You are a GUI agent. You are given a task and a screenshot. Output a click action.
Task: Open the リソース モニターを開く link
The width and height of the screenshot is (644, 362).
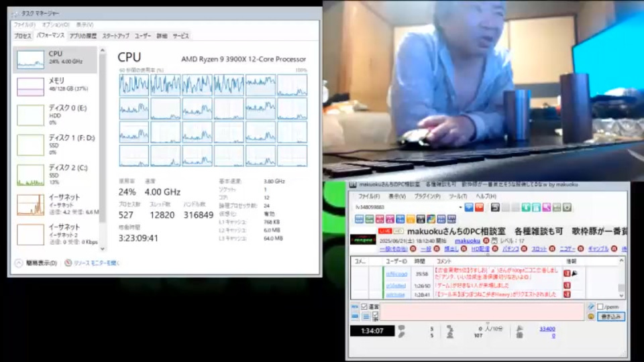point(97,263)
